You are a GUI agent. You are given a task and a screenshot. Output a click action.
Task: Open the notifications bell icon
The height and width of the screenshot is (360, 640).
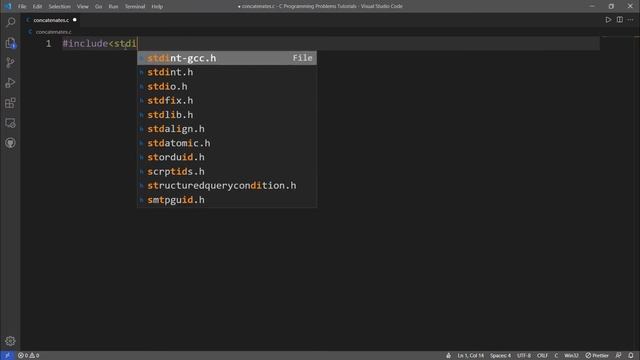click(631, 356)
